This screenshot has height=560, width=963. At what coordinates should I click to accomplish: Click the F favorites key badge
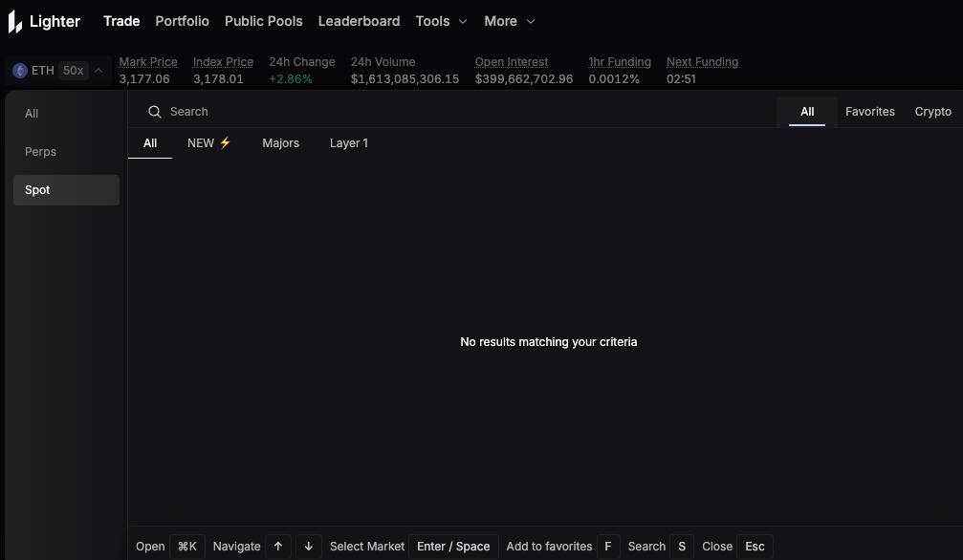click(x=607, y=547)
